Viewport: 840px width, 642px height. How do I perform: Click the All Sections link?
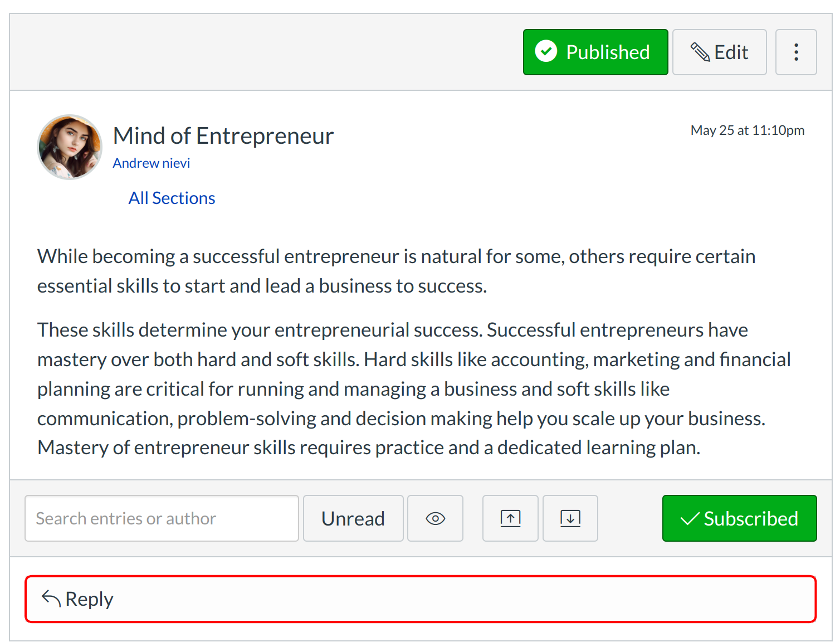(x=172, y=198)
